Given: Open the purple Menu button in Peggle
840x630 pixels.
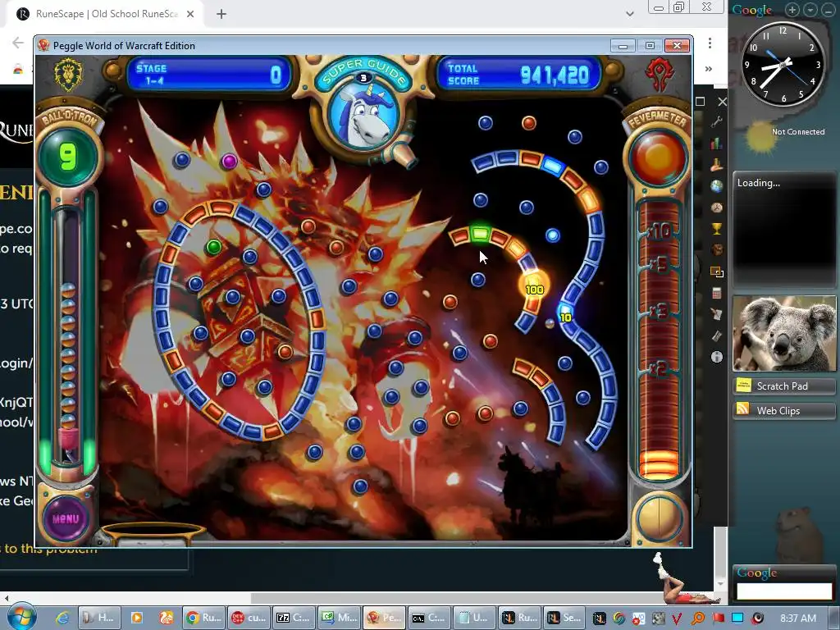Looking at the screenshot, I should (x=66, y=518).
